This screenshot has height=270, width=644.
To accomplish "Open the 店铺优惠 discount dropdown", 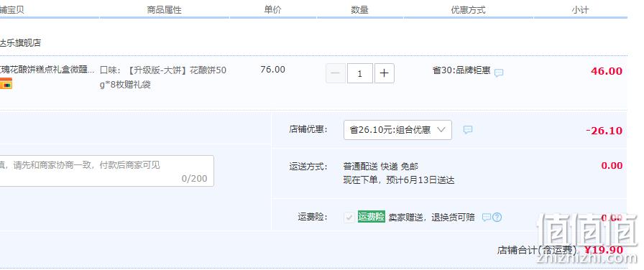I will tap(397, 130).
